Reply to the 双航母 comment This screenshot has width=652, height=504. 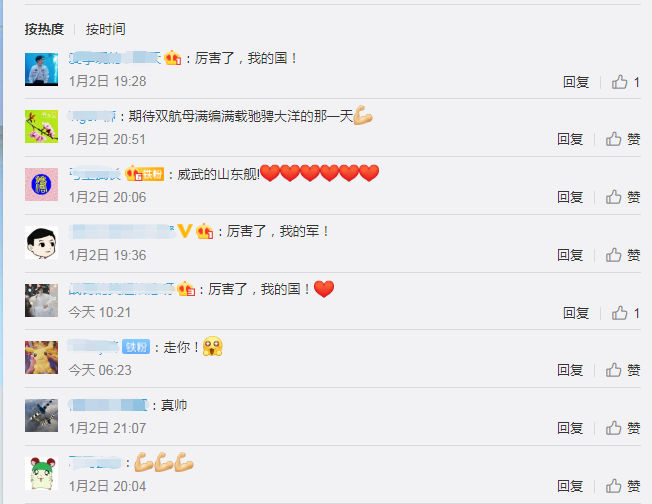[x=570, y=139]
